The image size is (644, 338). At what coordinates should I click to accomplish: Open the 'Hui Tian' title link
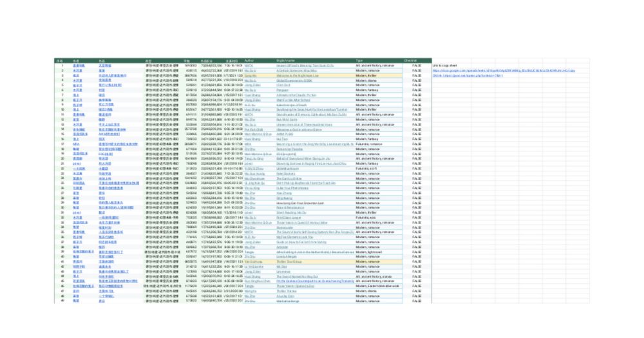282,139
